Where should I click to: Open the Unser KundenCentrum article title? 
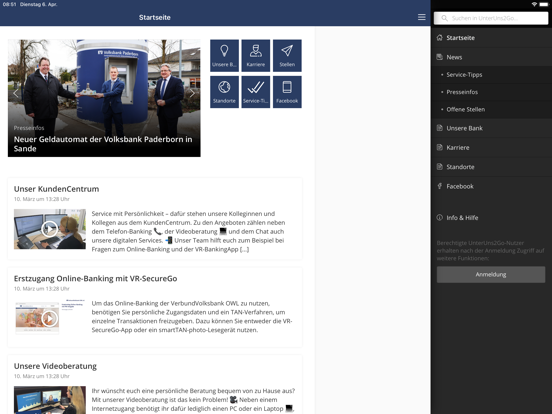[56, 189]
